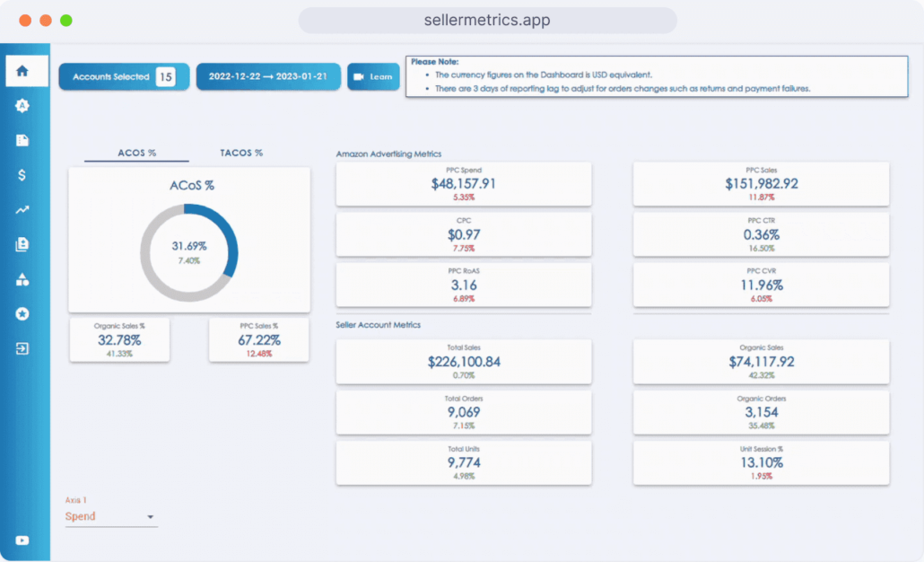Click the Accounts Selected button
Image resolution: width=924 pixels, height=562 pixels.
pos(126,76)
